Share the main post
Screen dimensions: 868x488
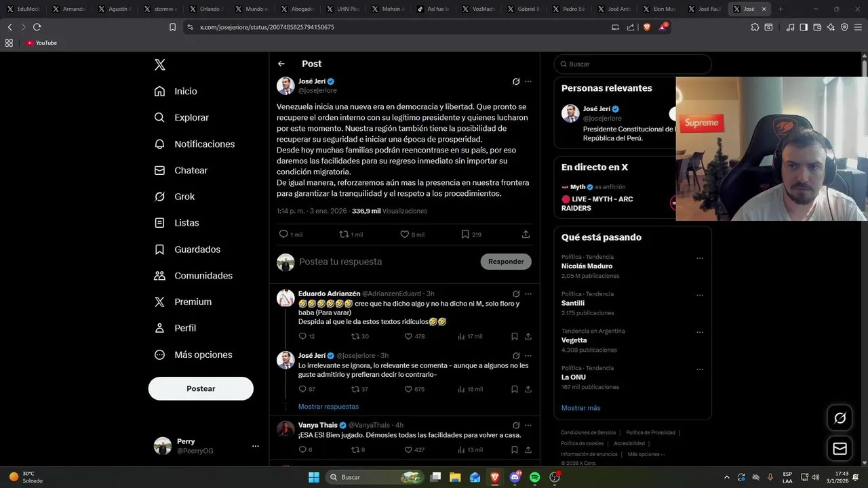(x=526, y=234)
